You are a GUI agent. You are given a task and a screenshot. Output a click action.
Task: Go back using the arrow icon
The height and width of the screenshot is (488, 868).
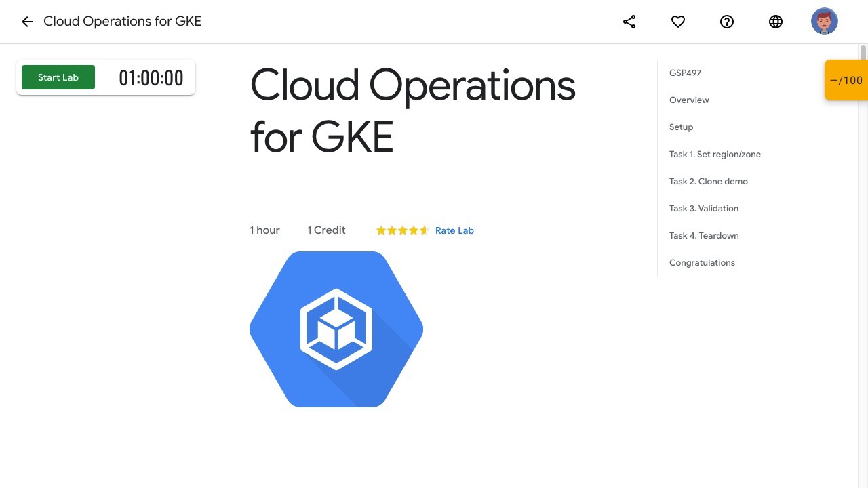(x=27, y=22)
